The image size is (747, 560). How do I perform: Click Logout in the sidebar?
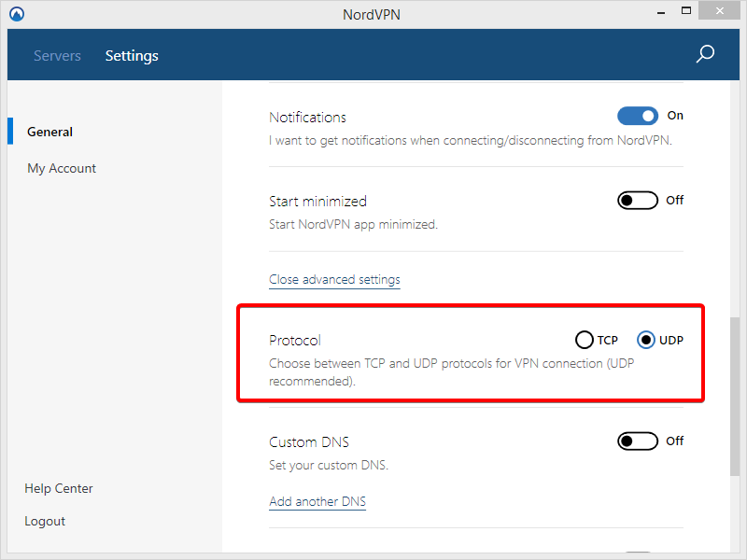pos(45,521)
